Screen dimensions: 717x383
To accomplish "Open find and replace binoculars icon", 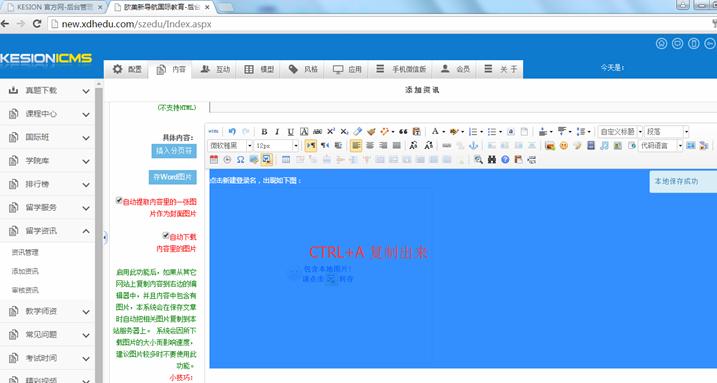I will coord(492,160).
